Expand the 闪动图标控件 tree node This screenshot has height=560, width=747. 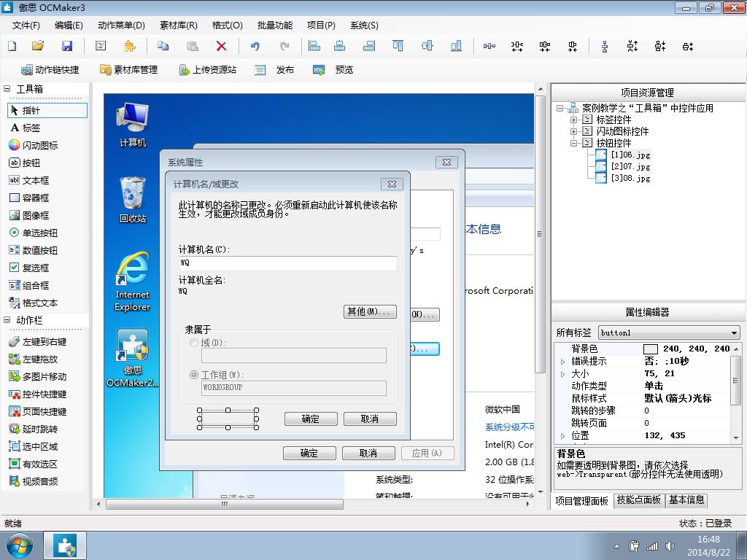pos(573,131)
